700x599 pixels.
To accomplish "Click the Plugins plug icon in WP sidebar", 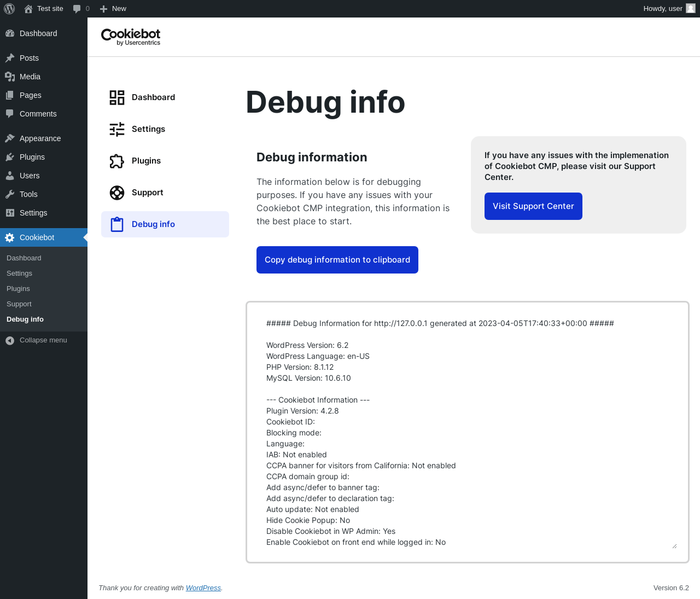I will coord(10,157).
